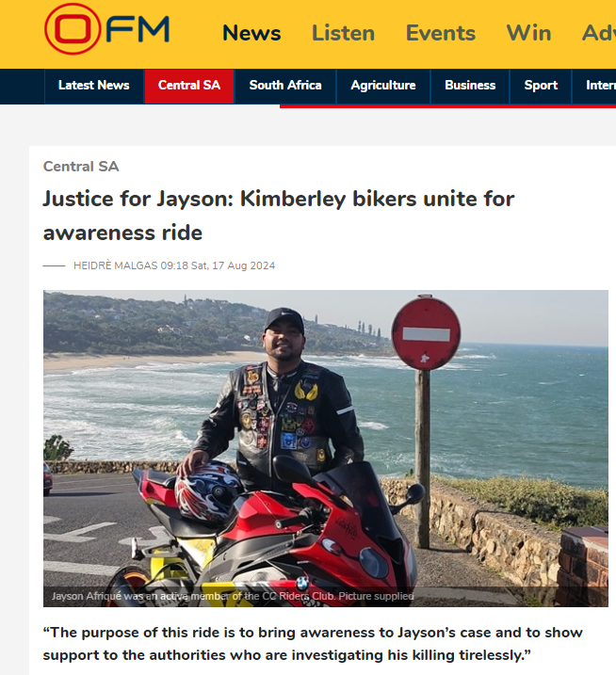This screenshot has width=616, height=675.
Task: Select the Latest News tab
Action: tap(94, 86)
